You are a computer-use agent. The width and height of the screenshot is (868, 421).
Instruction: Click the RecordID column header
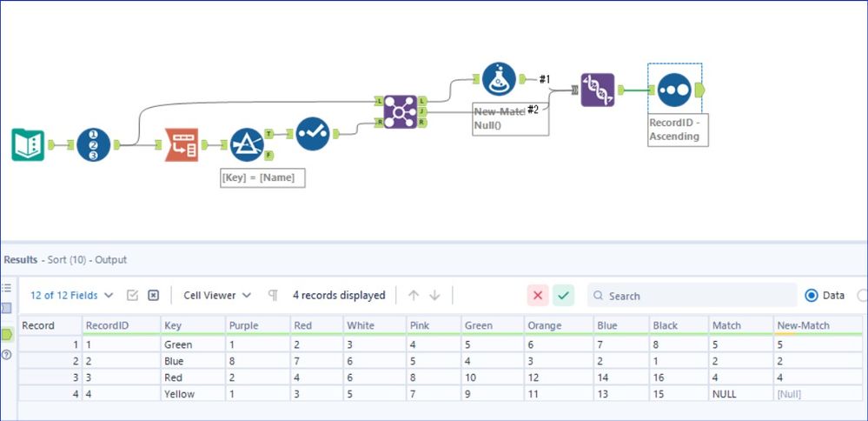[x=122, y=325]
